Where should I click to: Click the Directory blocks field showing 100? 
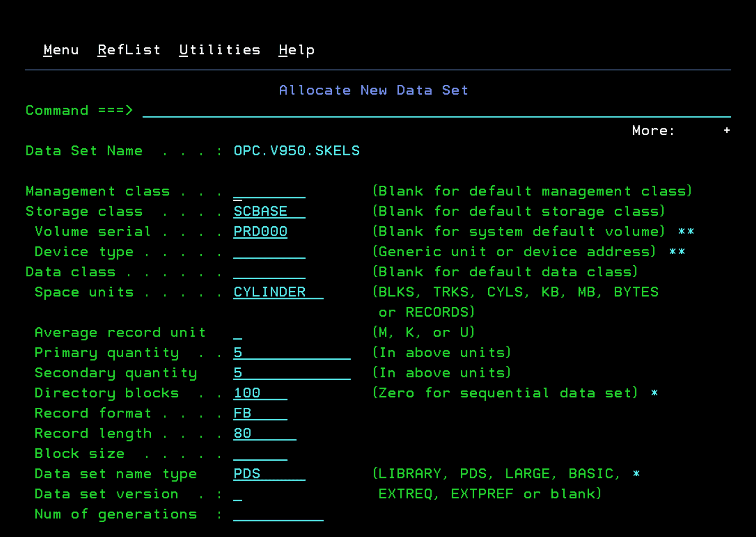click(246, 393)
